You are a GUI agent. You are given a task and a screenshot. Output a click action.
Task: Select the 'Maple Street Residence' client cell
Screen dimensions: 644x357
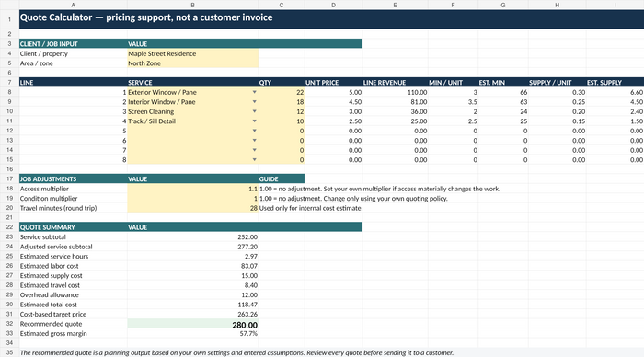(192, 53)
